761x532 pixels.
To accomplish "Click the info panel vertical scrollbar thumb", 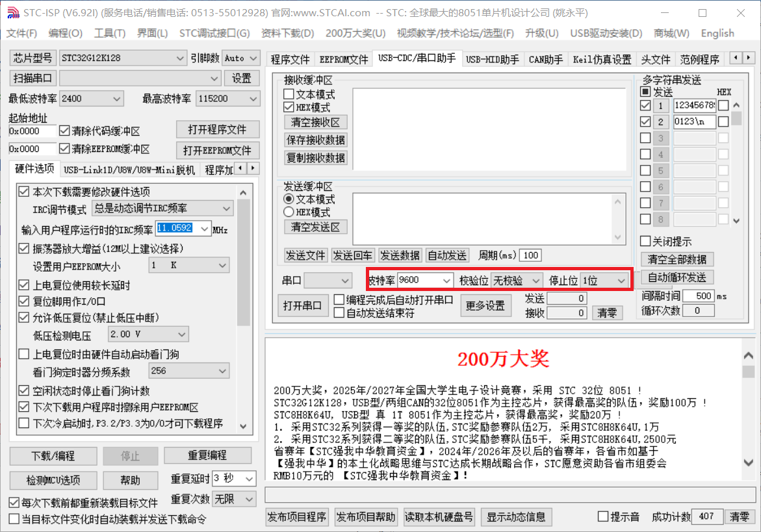I will pos(749,371).
